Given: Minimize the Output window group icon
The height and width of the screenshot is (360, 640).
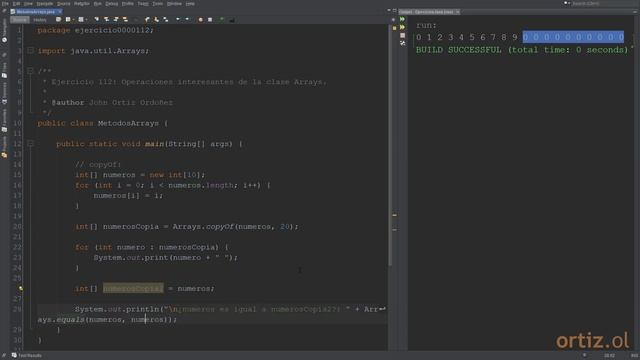Looking at the screenshot, I should pos(635,12).
